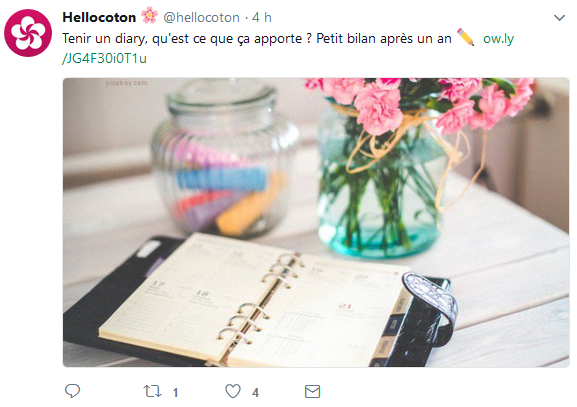Click the pencil emoji in the tweet
577x407 pixels.
tap(466, 37)
